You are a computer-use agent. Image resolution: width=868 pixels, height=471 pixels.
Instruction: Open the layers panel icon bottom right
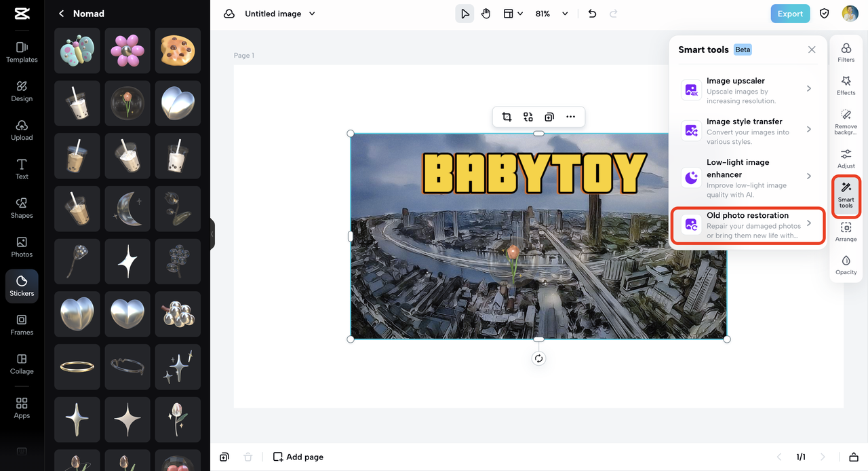(x=854, y=457)
